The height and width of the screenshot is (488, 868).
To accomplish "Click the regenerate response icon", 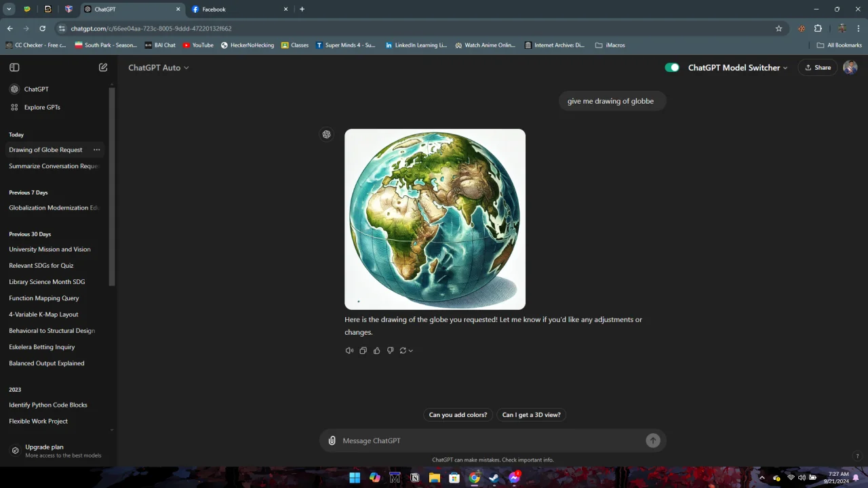I will click(x=403, y=350).
